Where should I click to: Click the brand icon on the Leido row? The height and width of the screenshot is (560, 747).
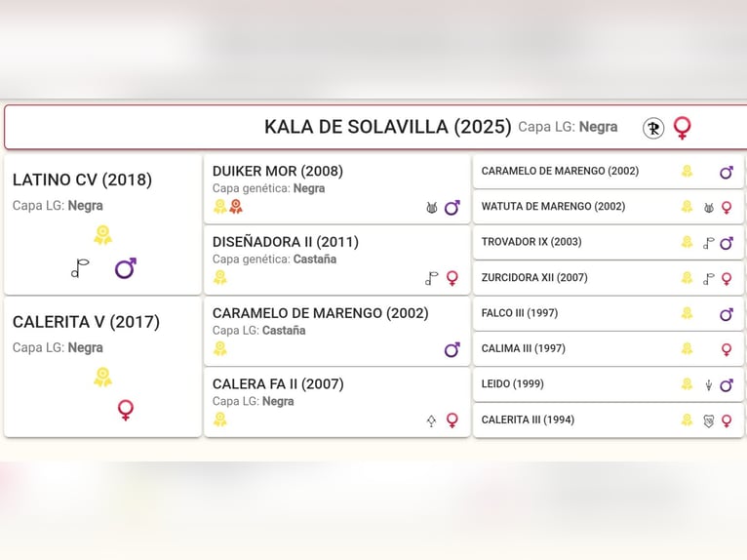pyautogui.click(x=708, y=385)
